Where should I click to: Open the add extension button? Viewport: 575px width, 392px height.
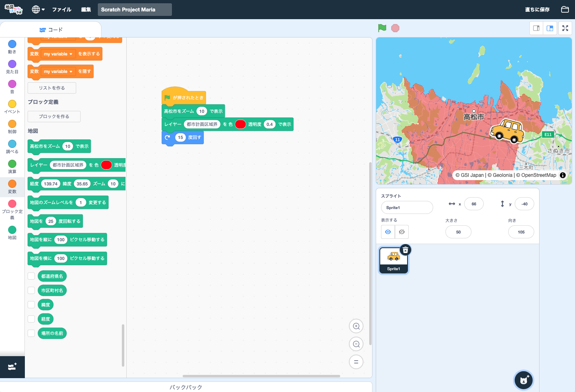pos(12,367)
